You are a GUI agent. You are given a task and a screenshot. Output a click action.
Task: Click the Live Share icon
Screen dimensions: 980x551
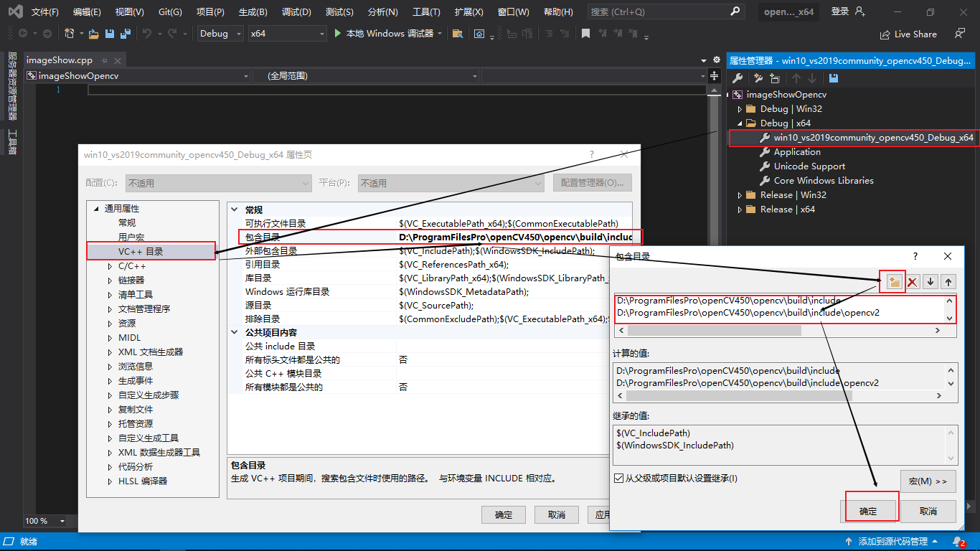point(885,34)
